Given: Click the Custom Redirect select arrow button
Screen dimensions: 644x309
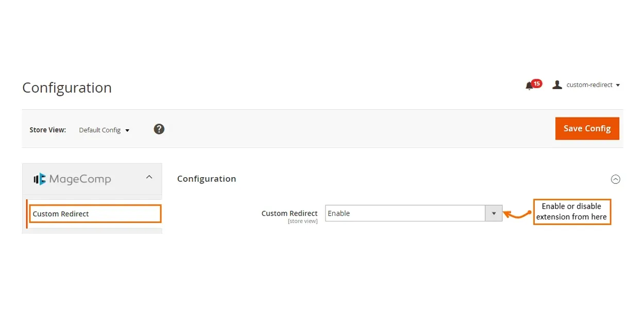Looking at the screenshot, I should (494, 213).
